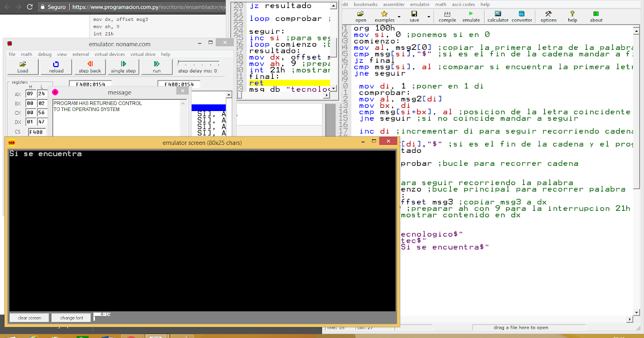
Task: Open the base calculator tool
Action: click(497, 13)
